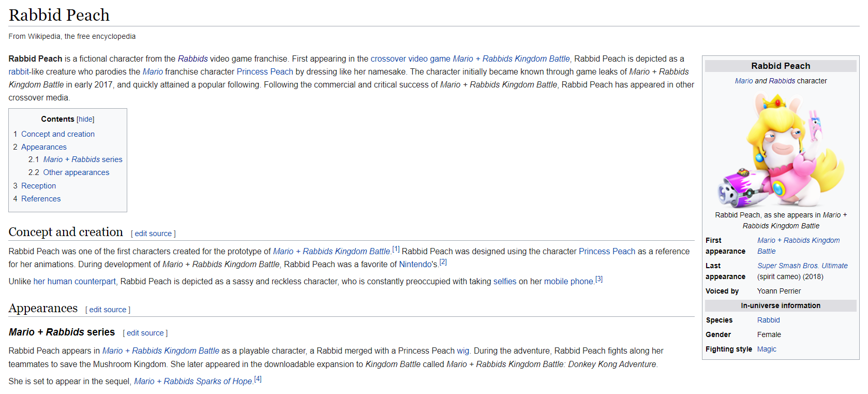Follow the selfies link
The image size is (868, 394).
pos(505,281)
